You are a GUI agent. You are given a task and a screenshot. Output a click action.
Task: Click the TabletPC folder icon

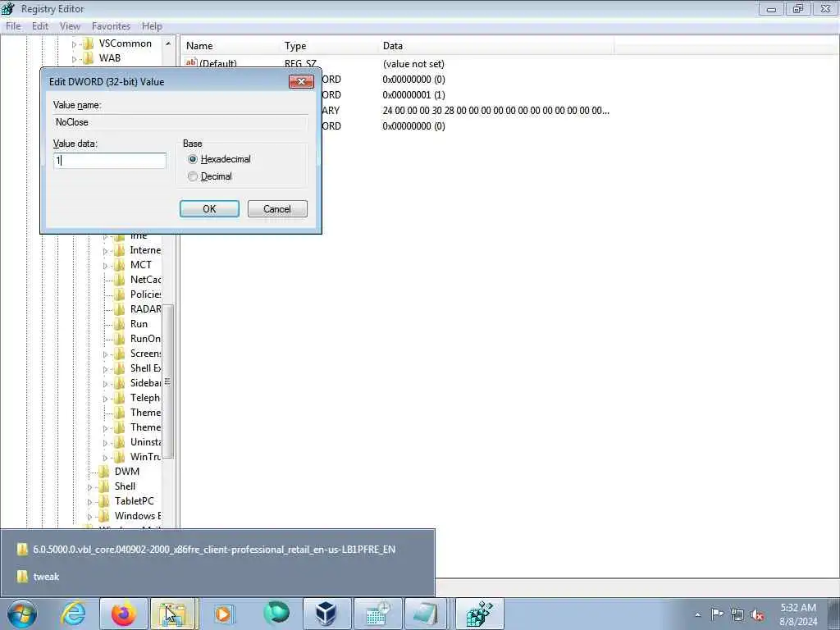tap(103, 501)
